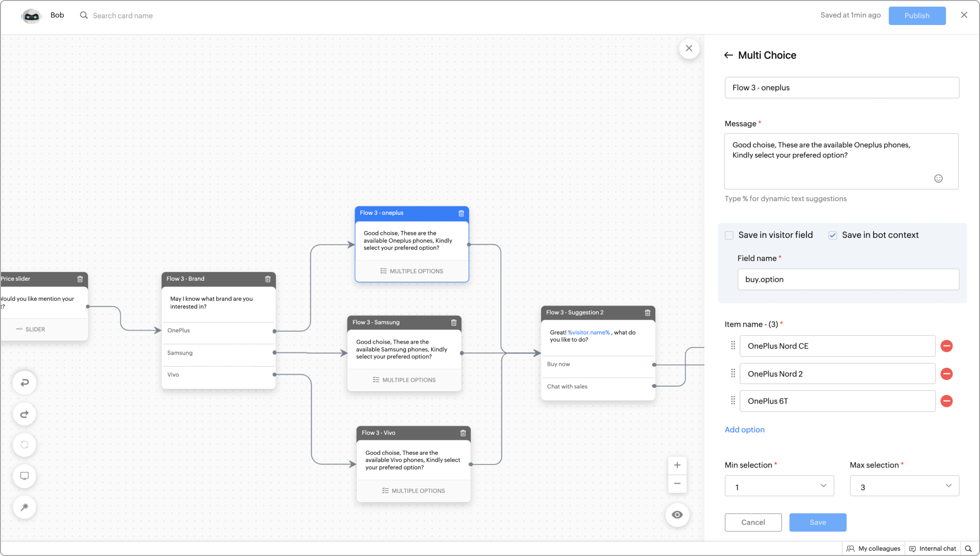Grab the drag handle for OnePlus Nord 2

733,373
